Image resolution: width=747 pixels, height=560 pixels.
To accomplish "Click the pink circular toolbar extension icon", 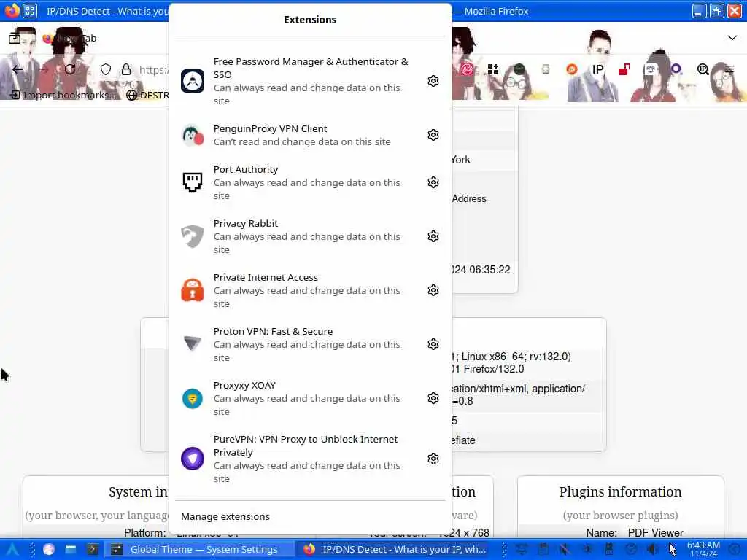I will tap(467, 69).
